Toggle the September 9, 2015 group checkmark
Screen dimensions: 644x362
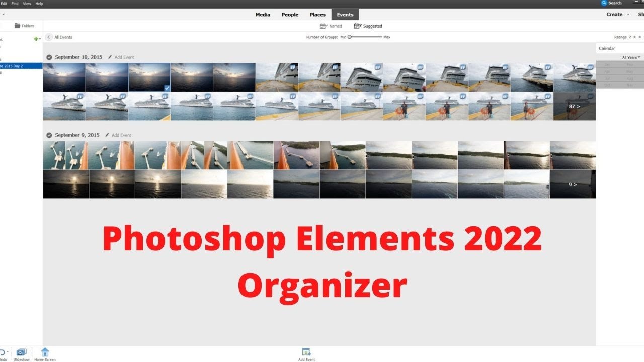[49, 135]
